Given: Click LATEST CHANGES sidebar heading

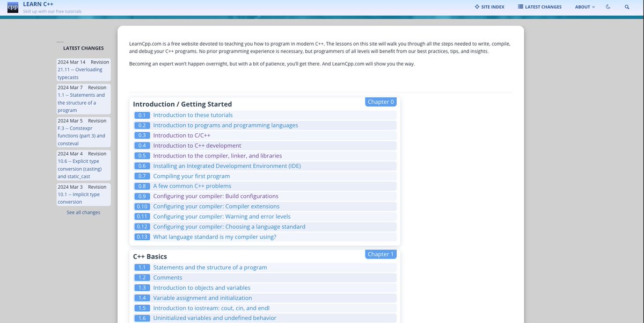Looking at the screenshot, I should pyautogui.click(x=83, y=48).
